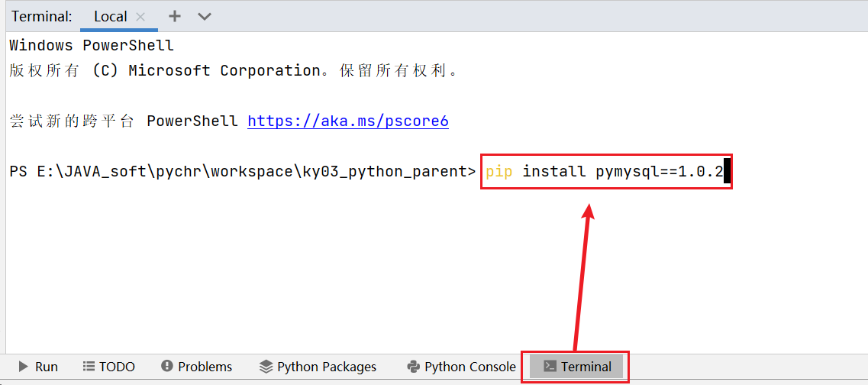Open the Python Console tool window label
The height and width of the screenshot is (385, 868).
point(470,367)
